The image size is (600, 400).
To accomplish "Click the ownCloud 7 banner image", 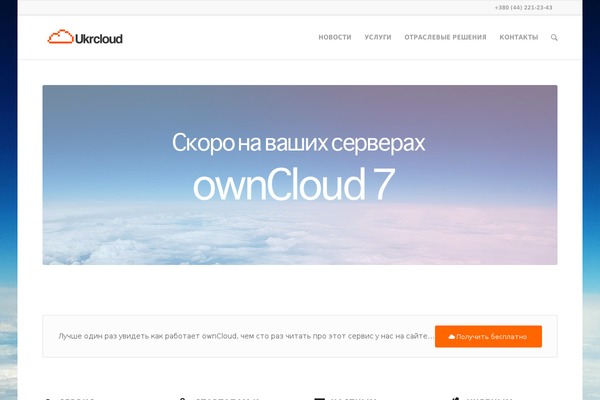I will pos(300,175).
